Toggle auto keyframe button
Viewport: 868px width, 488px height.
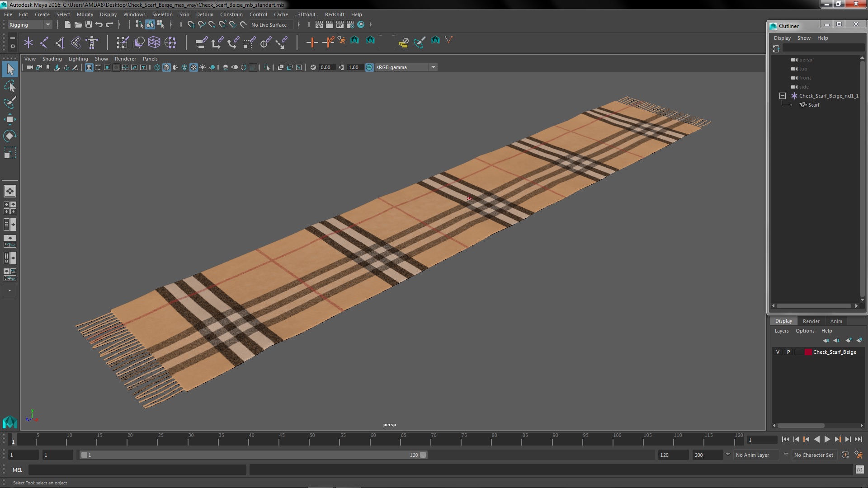(845, 455)
